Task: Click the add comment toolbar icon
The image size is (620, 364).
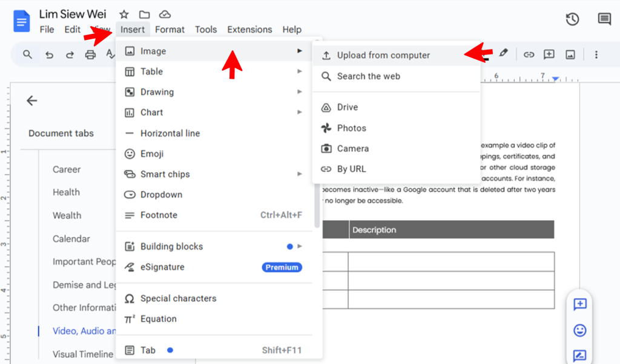Action: point(549,54)
